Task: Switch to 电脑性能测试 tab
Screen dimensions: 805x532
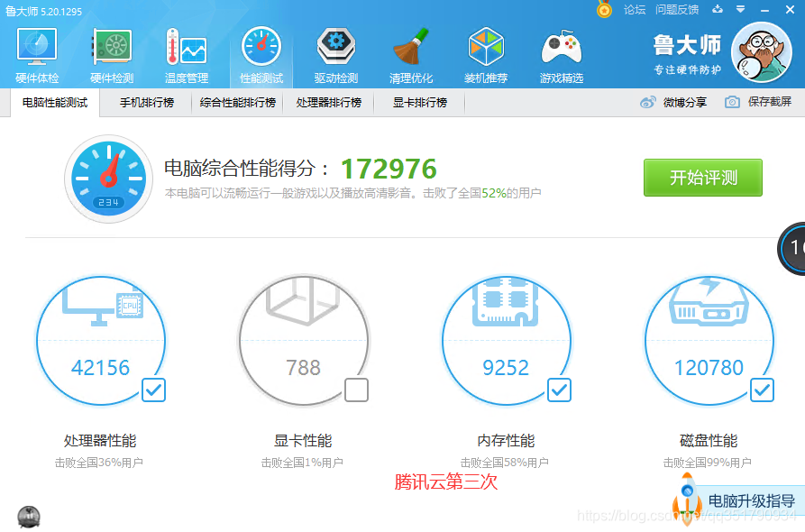Action: click(x=55, y=103)
